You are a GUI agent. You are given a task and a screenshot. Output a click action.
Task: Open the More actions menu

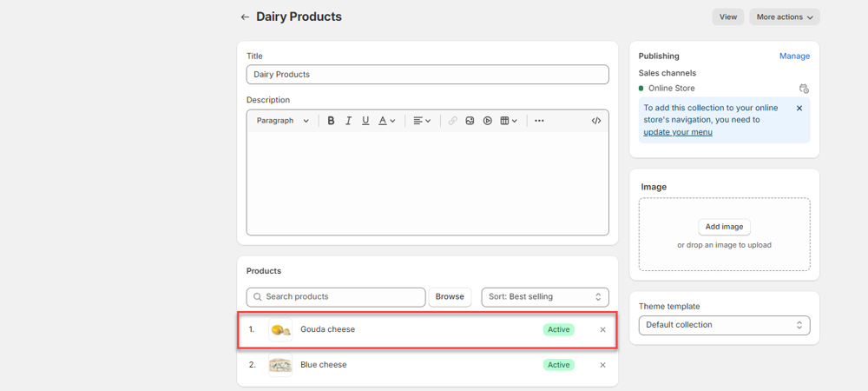click(785, 17)
